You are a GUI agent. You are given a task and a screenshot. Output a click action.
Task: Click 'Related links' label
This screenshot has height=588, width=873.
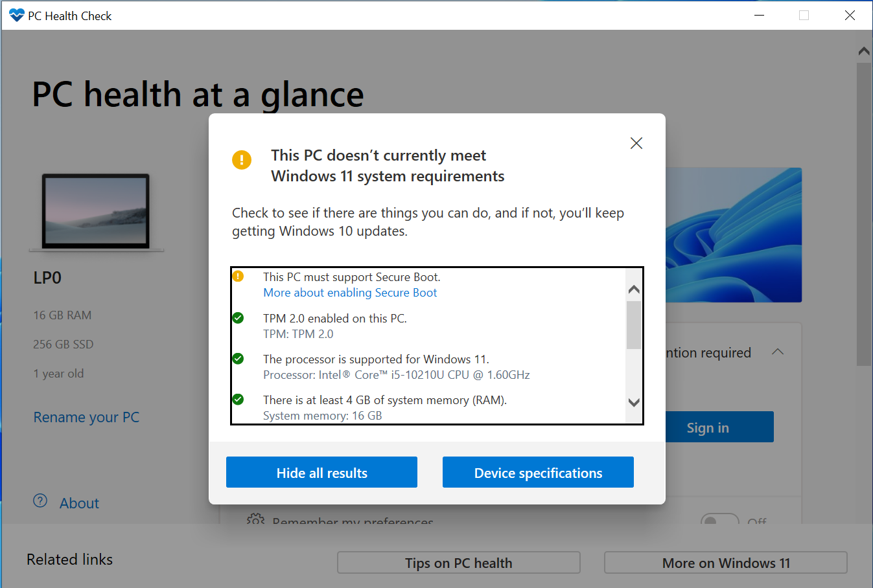69,560
